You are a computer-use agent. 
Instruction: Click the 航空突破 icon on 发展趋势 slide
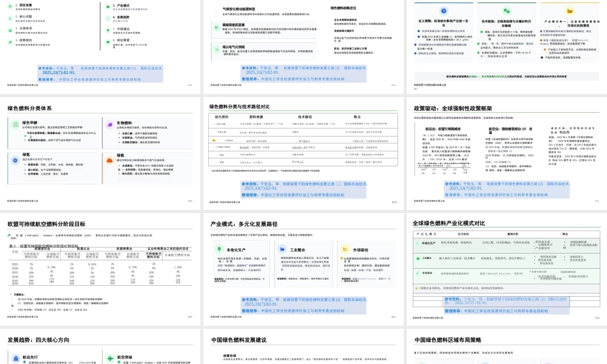pos(110,358)
